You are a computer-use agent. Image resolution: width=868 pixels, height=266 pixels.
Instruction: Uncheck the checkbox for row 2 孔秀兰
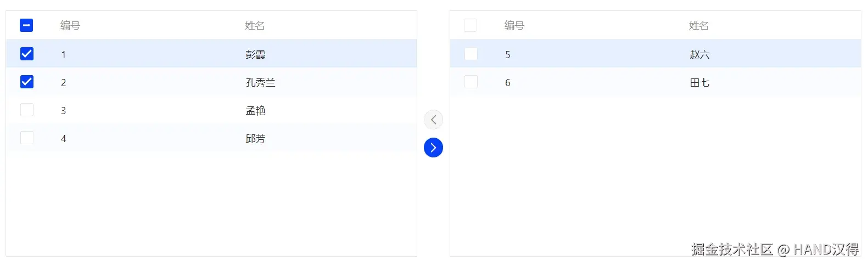click(x=26, y=82)
